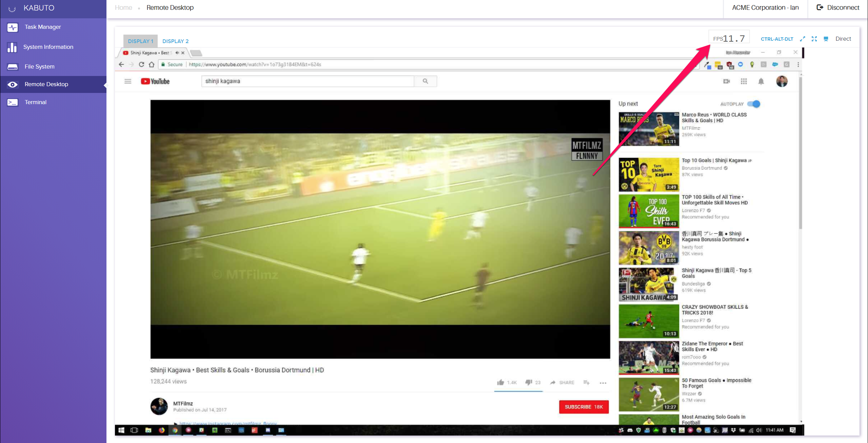The width and height of the screenshot is (868, 443).
Task: Click the add to playlist icon
Action: point(586,382)
